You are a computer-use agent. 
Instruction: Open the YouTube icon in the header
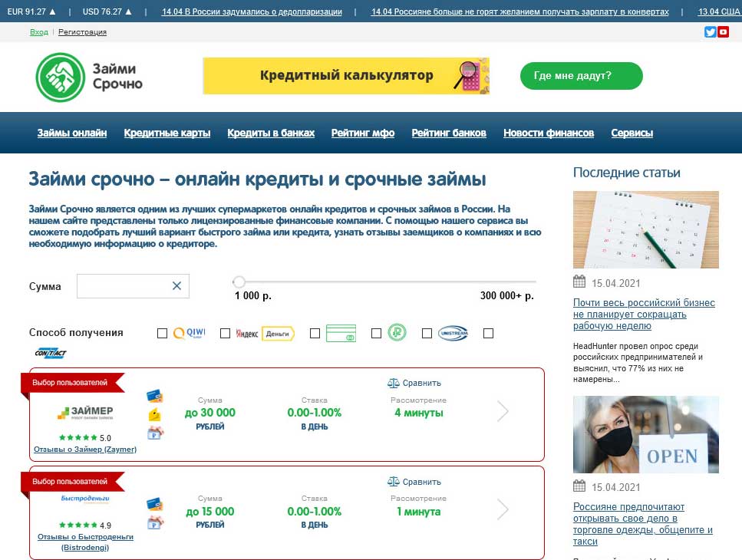click(724, 32)
